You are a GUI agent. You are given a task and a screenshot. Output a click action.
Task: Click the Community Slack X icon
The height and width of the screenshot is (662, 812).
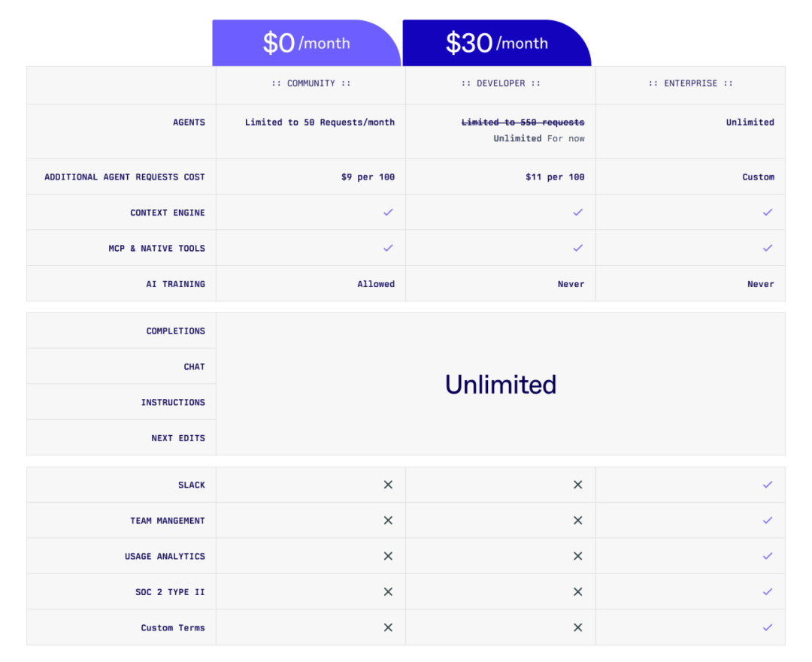388,485
